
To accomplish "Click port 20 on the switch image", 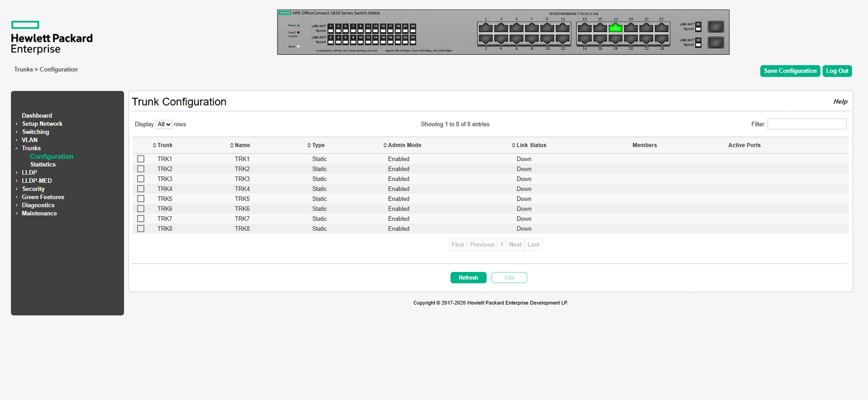I will click(631, 39).
